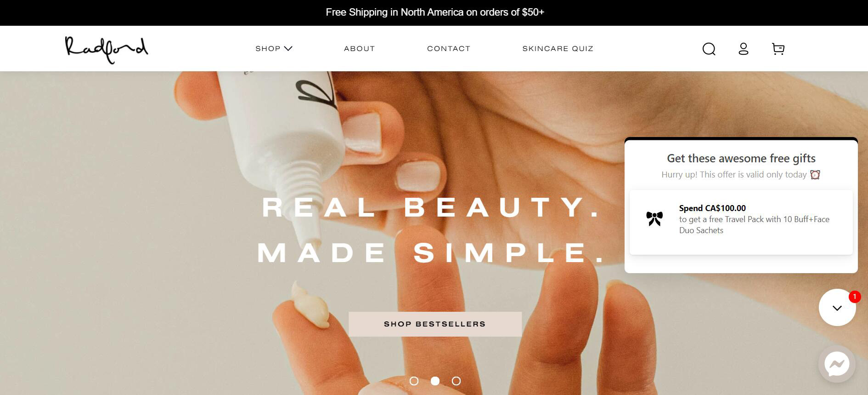Viewport: 868px width, 395px height.
Task: Open the Skincare Quiz link
Action: click(558, 48)
